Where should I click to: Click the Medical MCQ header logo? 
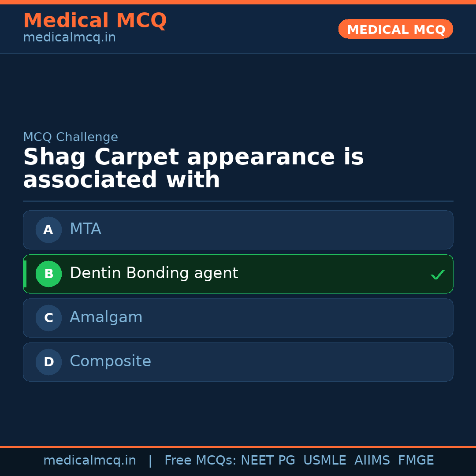pyautogui.click(x=95, y=20)
